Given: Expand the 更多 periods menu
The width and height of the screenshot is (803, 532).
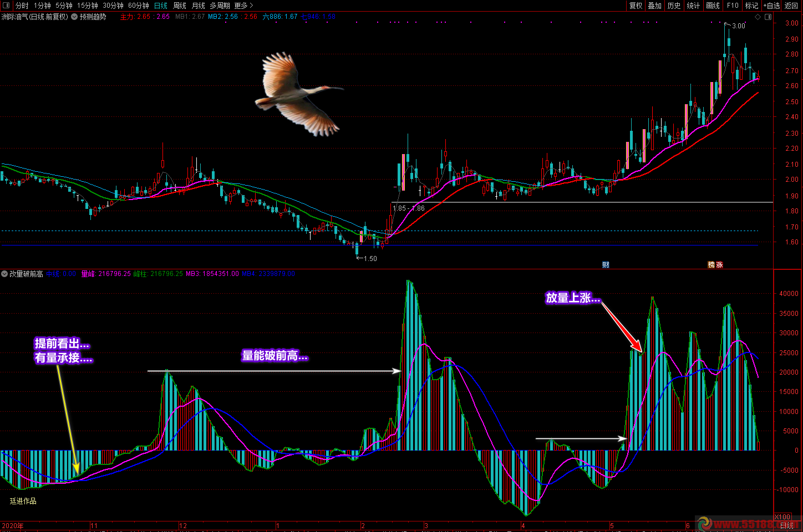Looking at the screenshot, I should point(243,6).
